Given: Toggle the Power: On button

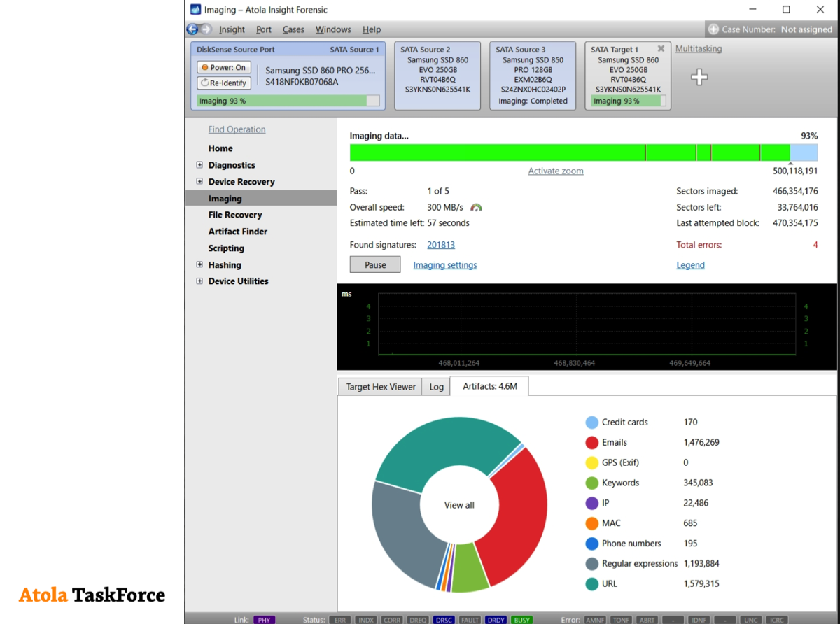Looking at the screenshot, I should coord(224,68).
